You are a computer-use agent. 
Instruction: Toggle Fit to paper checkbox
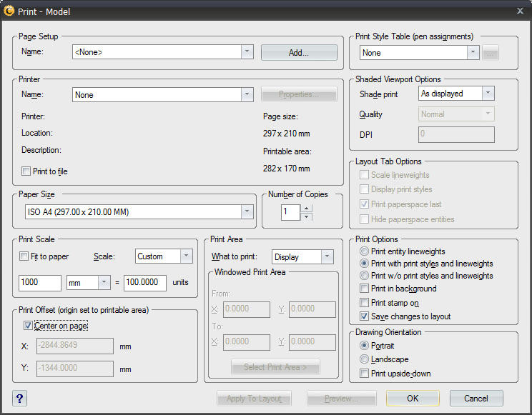coord(24,256)
